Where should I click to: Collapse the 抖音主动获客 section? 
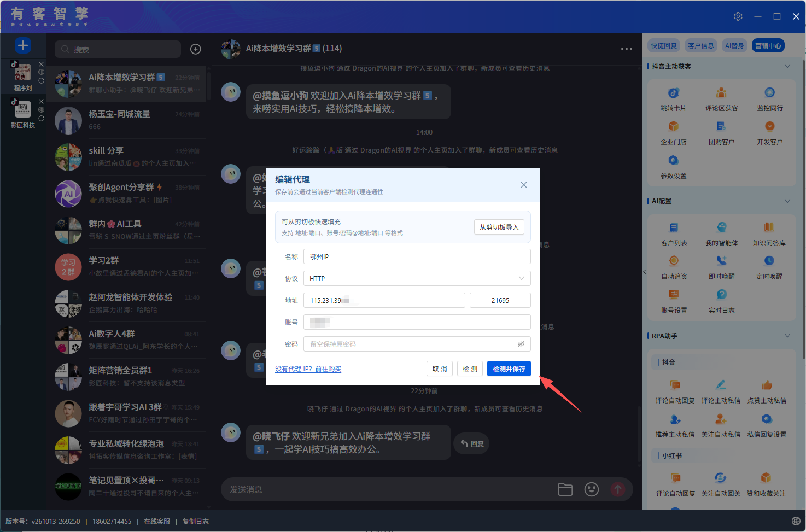pos(787,66)
